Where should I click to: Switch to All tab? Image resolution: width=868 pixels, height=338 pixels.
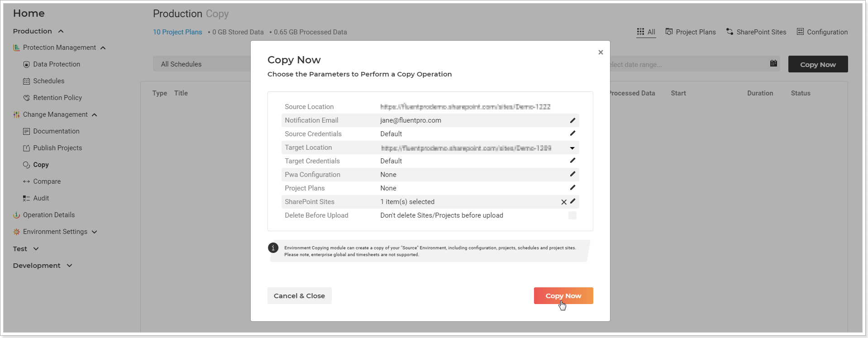(x=646, y=32)
